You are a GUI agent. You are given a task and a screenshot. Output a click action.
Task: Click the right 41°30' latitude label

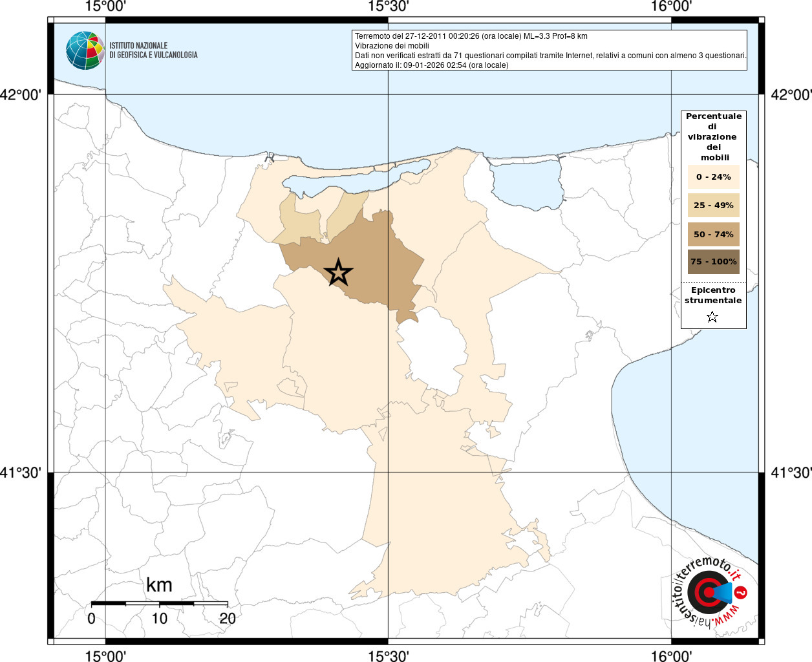coord(791,473)
